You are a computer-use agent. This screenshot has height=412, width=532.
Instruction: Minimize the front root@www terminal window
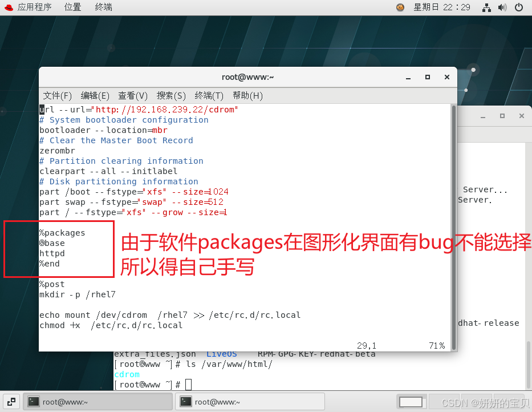[x=408, y=78]
